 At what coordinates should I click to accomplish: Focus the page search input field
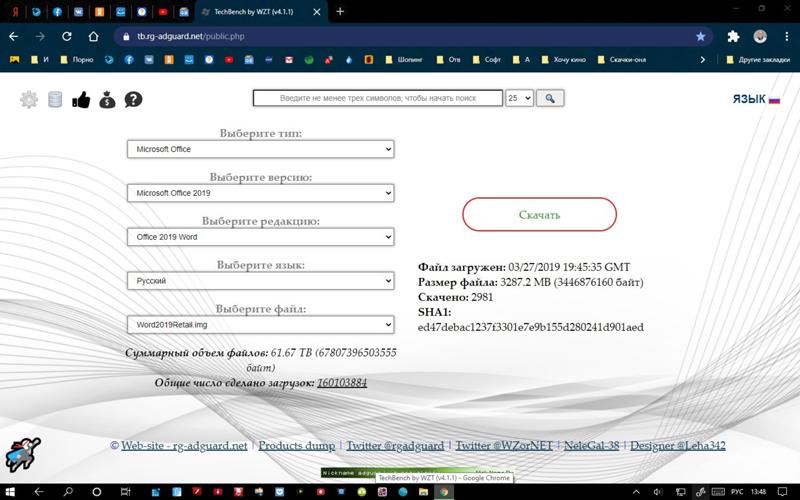pyautogui.click(x=378, y=98)
